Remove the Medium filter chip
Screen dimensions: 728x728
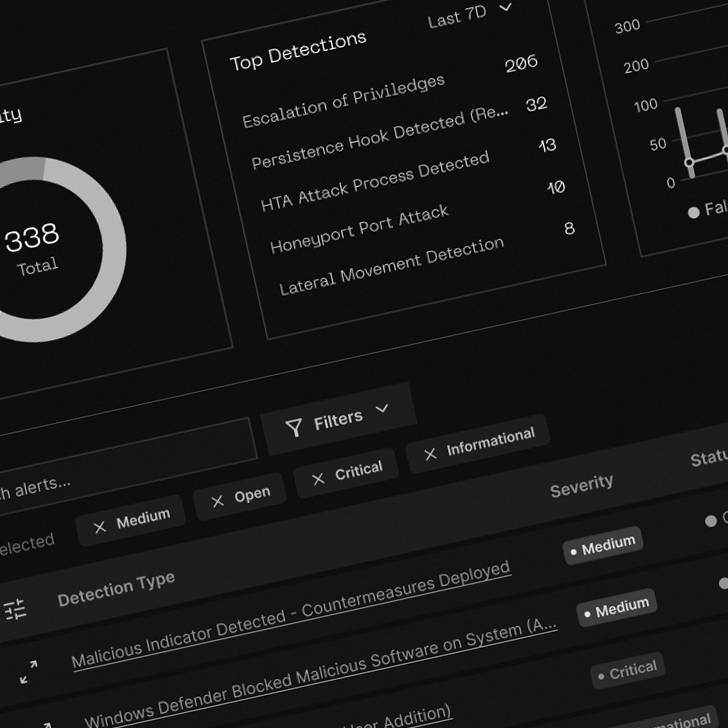pyautogui.click(x=100, y=527)
